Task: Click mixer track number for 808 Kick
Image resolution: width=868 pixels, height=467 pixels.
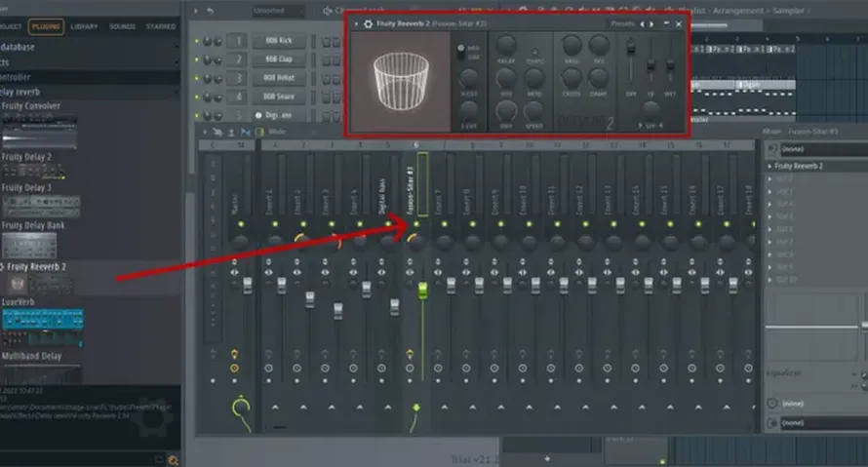Action: click(238, 41)
